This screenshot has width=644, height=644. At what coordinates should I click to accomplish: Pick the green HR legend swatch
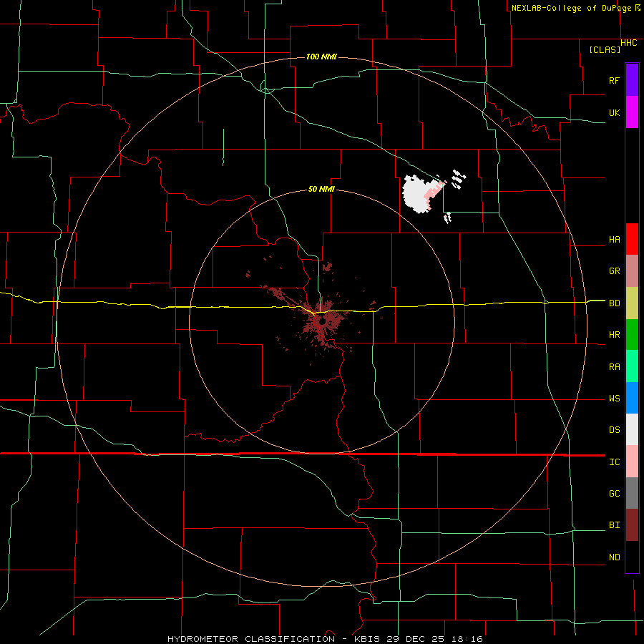[632, 334]
